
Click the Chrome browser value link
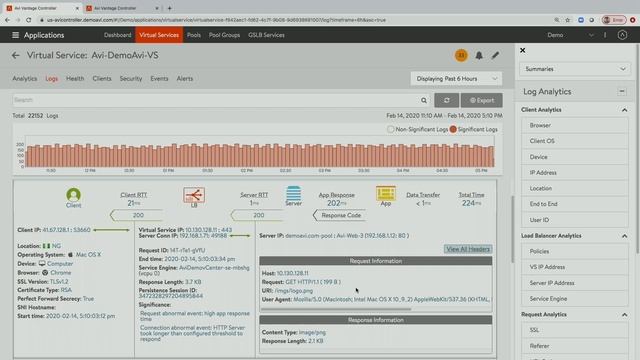61,272
